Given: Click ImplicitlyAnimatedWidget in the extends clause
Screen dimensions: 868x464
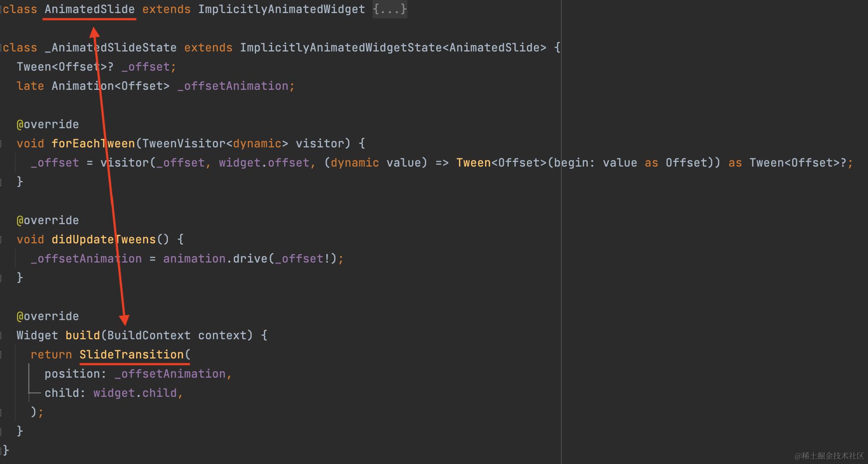Looking at the screenshot, I should click(281, 9).
